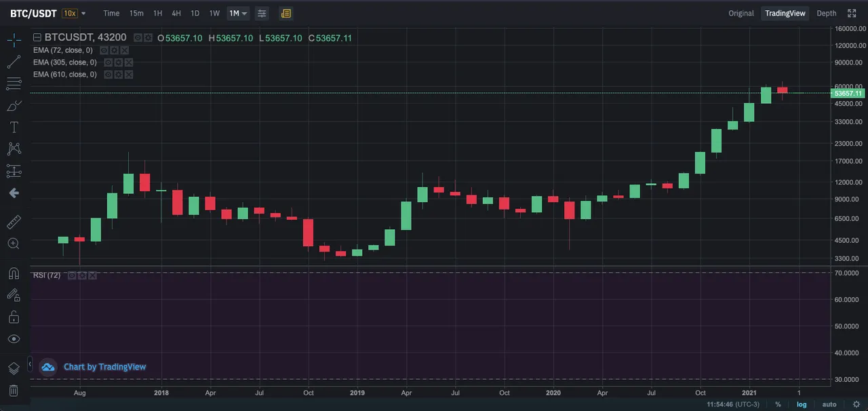Collapse the BTCUSDT legend with minus box
868x411 pixels.
point(37,38)
